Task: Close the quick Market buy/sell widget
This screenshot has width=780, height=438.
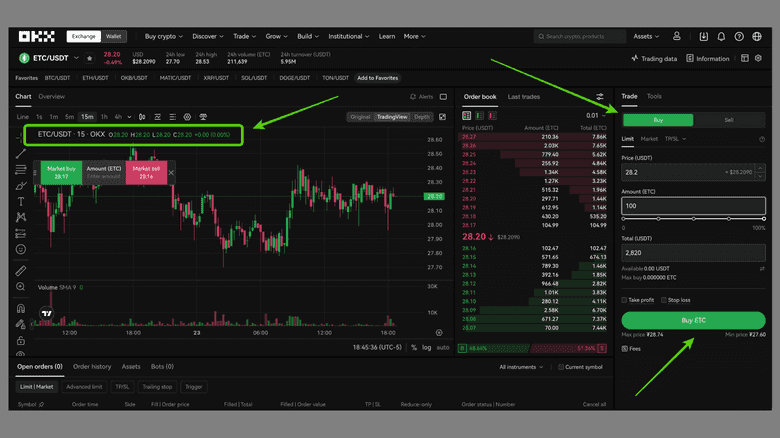Action: pos(171,173)
